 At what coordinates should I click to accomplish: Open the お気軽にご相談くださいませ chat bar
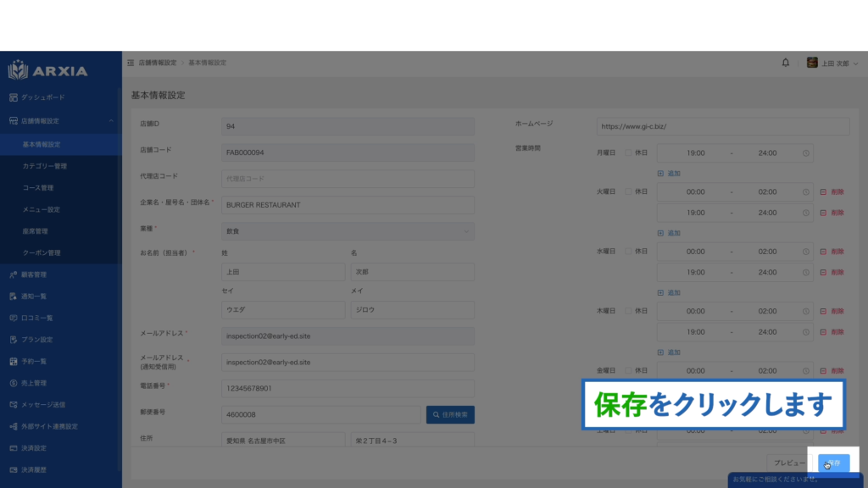(795, 480)
